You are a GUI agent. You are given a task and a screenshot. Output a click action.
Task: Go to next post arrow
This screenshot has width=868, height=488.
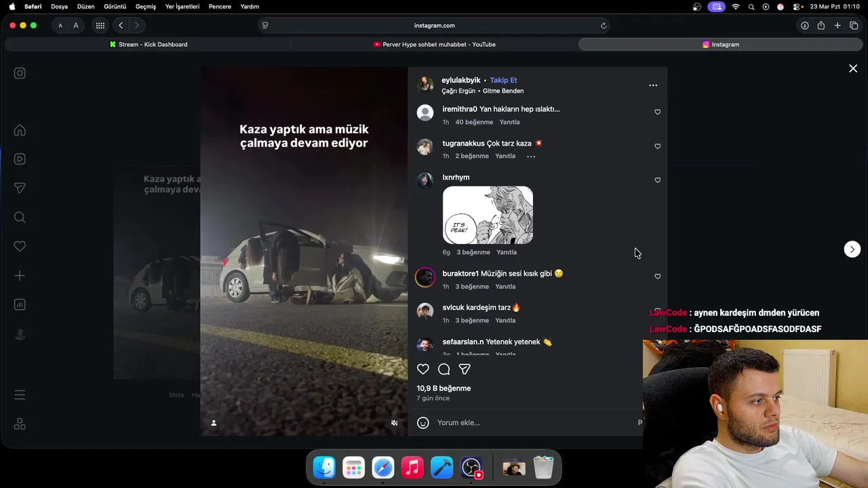click(x=852, y=249)
